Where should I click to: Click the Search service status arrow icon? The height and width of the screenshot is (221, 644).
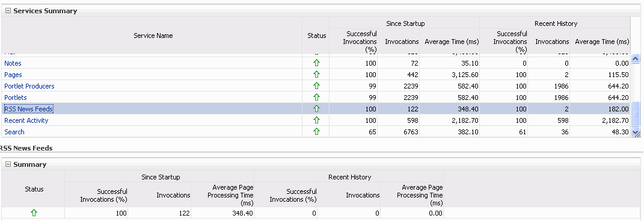(316, 132)
